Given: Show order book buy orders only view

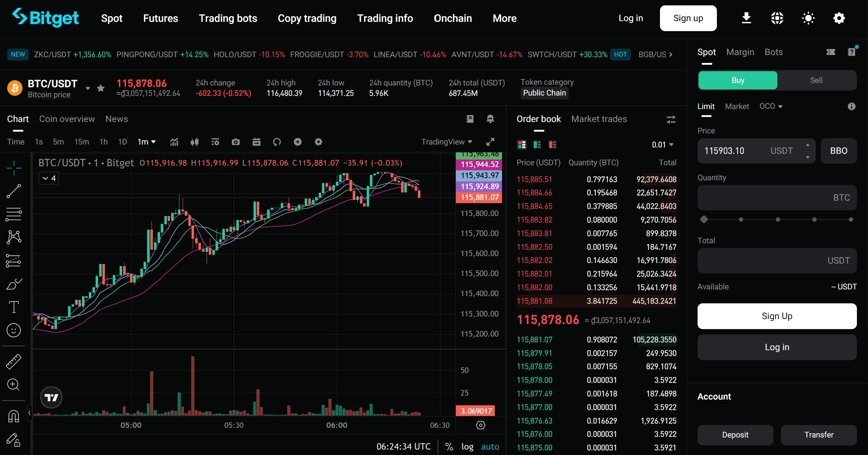Looking at the screenshot, I should 537,145.
